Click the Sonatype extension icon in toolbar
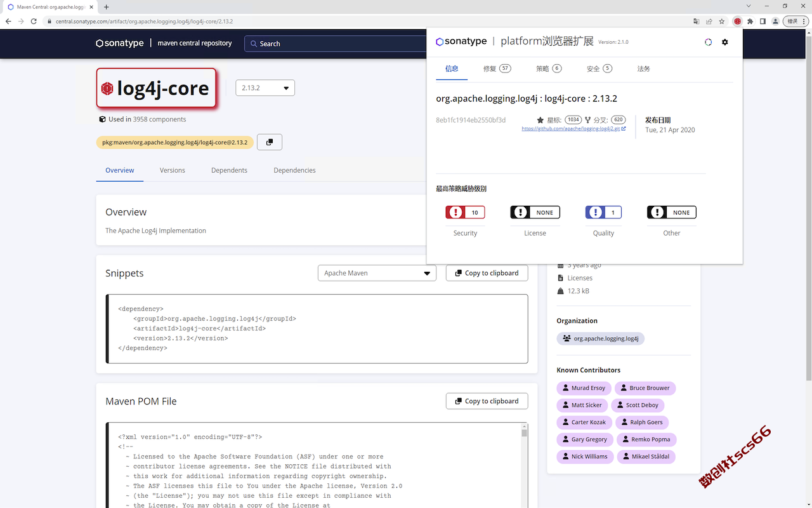 (737, 21)
